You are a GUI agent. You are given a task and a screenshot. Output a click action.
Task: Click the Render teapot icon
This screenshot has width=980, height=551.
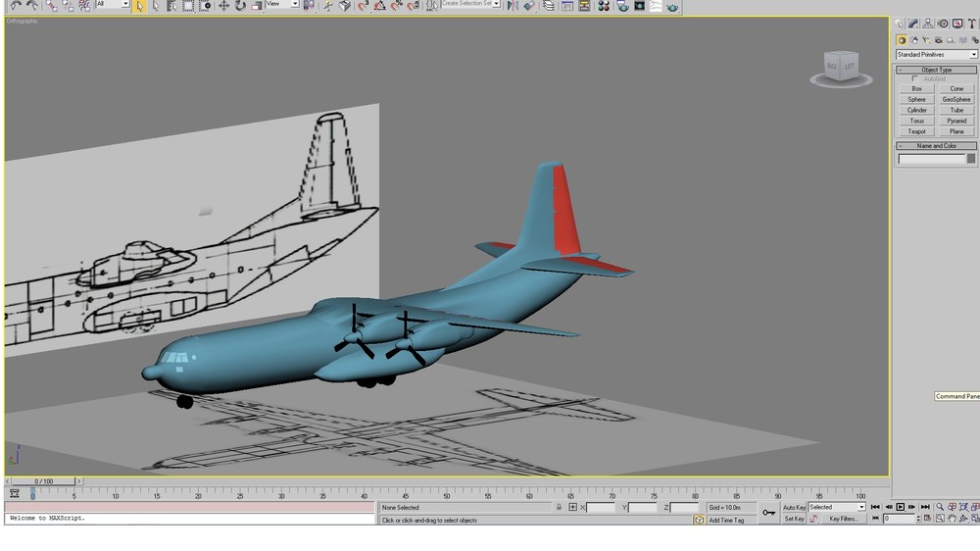(x=672, y=6)
